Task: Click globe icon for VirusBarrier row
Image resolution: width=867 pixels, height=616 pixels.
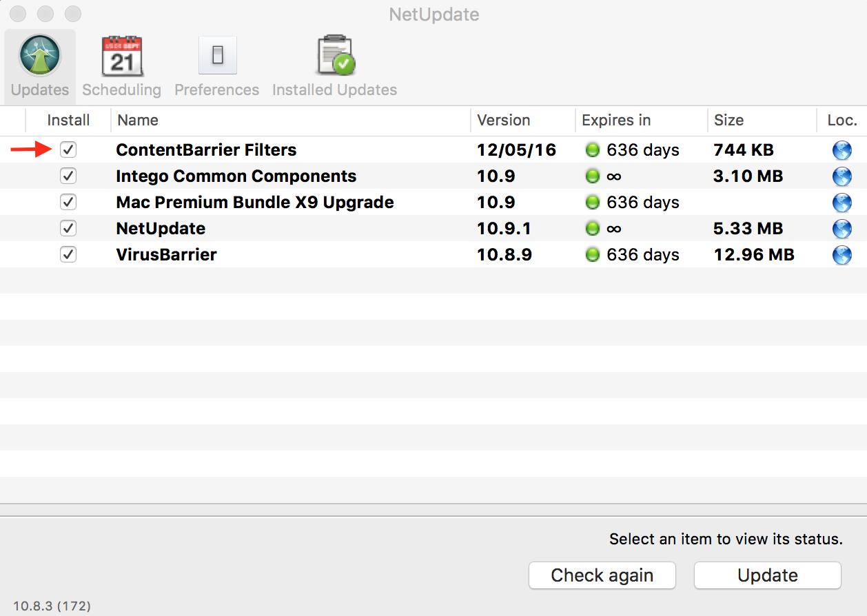Action: coord(842,255)
